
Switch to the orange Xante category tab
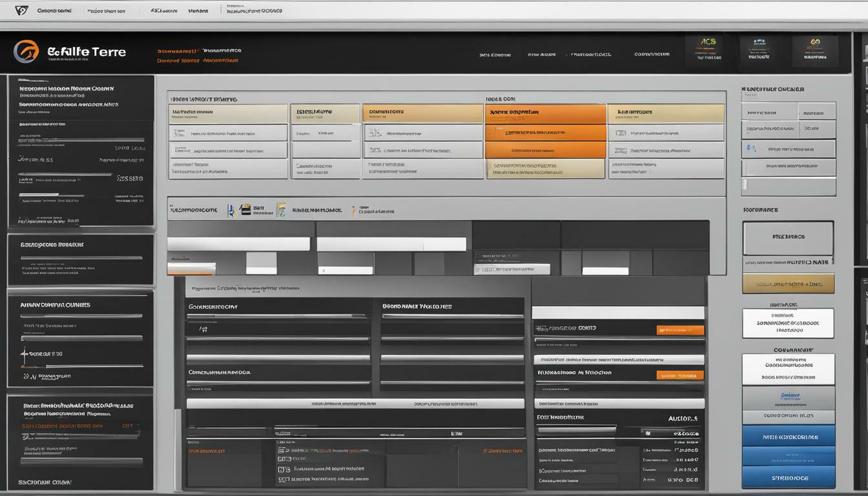click(x=546, y=111)
